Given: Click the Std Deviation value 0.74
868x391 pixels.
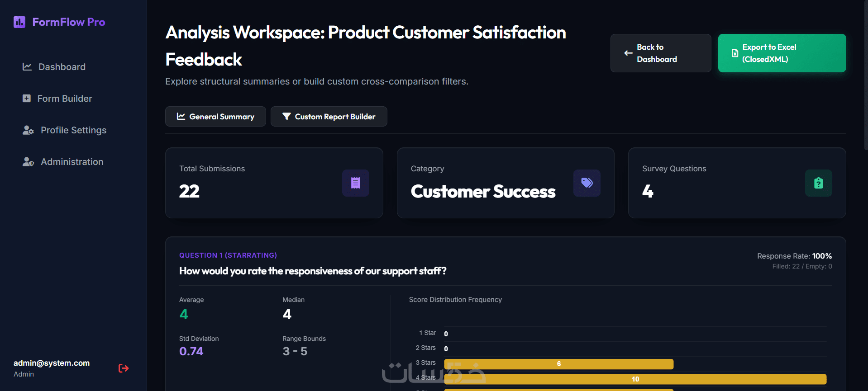Looking at the screenshot, I should (191, 351).
